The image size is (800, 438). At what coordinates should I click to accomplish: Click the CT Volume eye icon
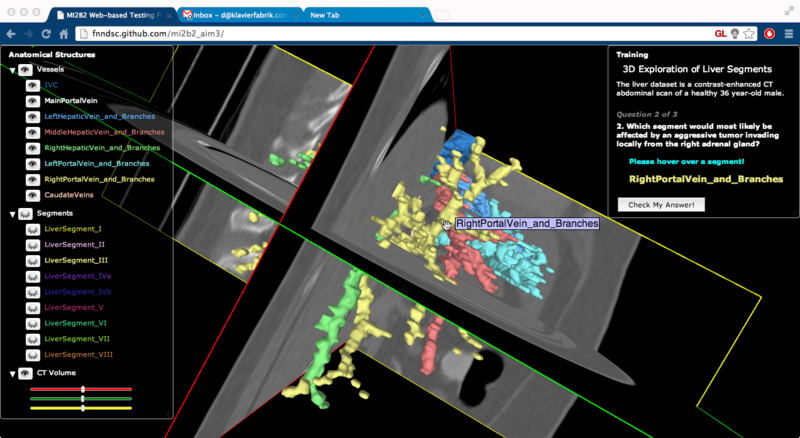tap(25, 374)
